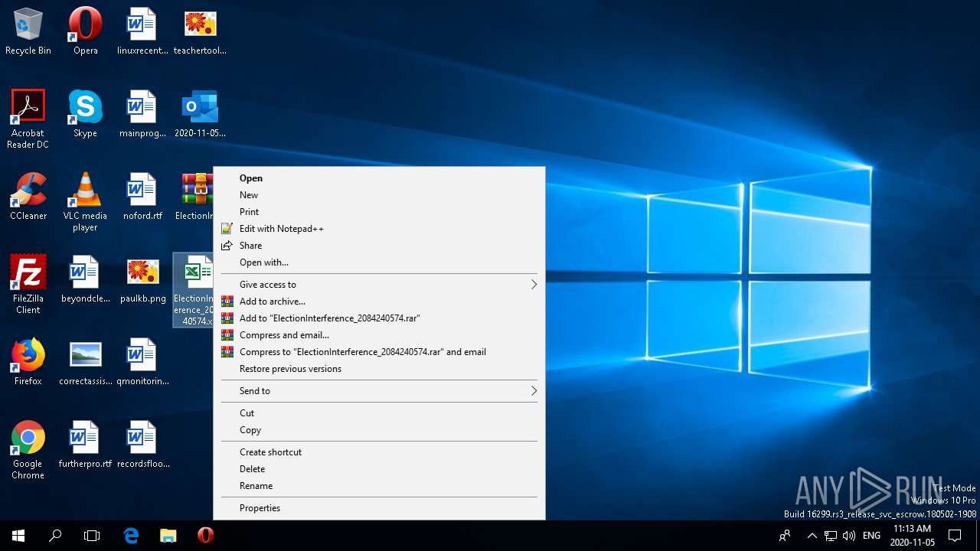The width and height of the screenshot is (980, 551).
Task: Select the FileZilla Client shortcut
Action: (x=28, y=285)
